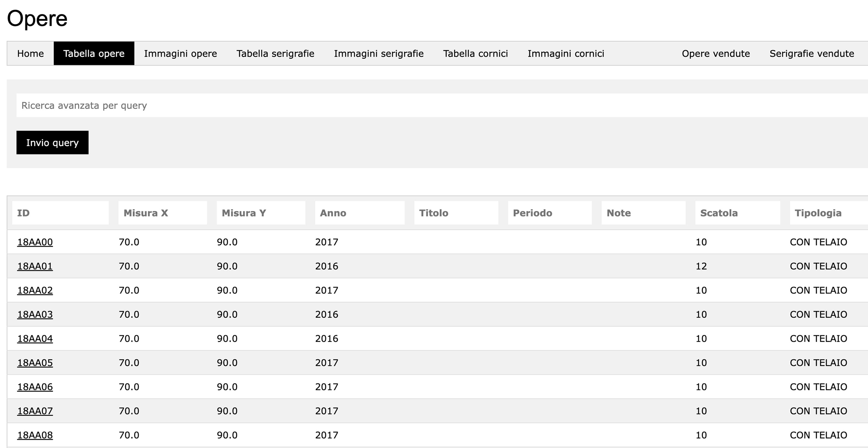868x448 pixels.
Task: Click the Opere page heading
Action: tap(37, 19)
